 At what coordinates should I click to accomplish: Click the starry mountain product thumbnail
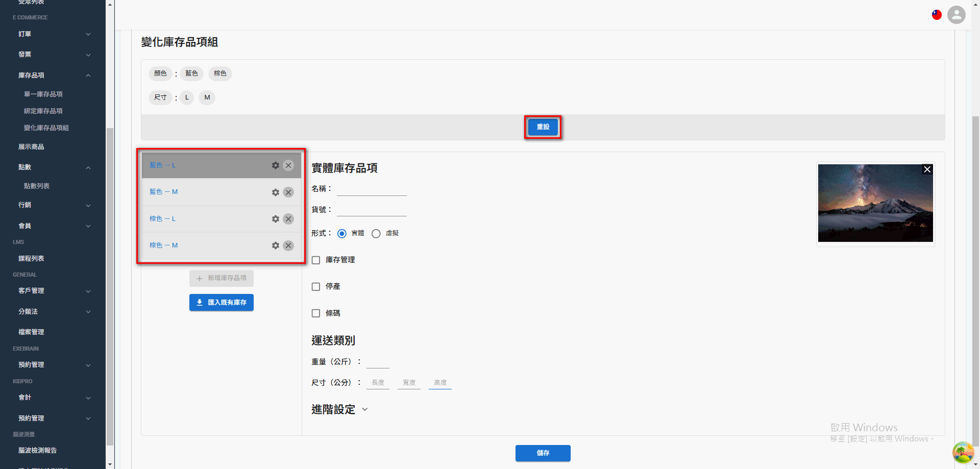875,203
